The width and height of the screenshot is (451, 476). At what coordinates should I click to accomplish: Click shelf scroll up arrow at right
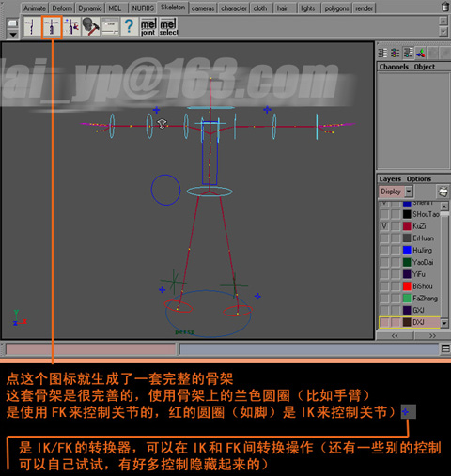coord(443,21)
